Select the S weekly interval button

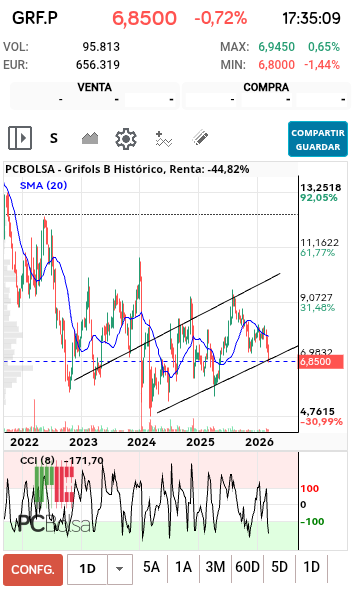pyautogui.click(x=54, y=138)
